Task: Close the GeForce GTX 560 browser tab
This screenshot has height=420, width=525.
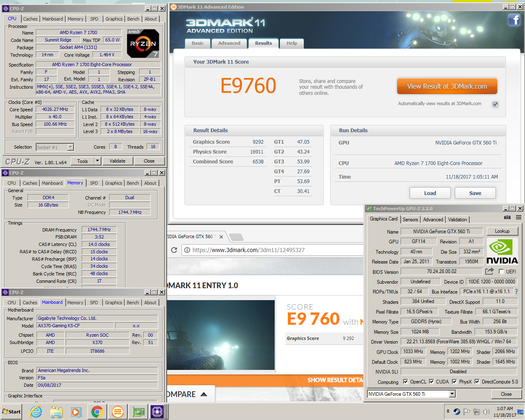Action: click(221, 237)
